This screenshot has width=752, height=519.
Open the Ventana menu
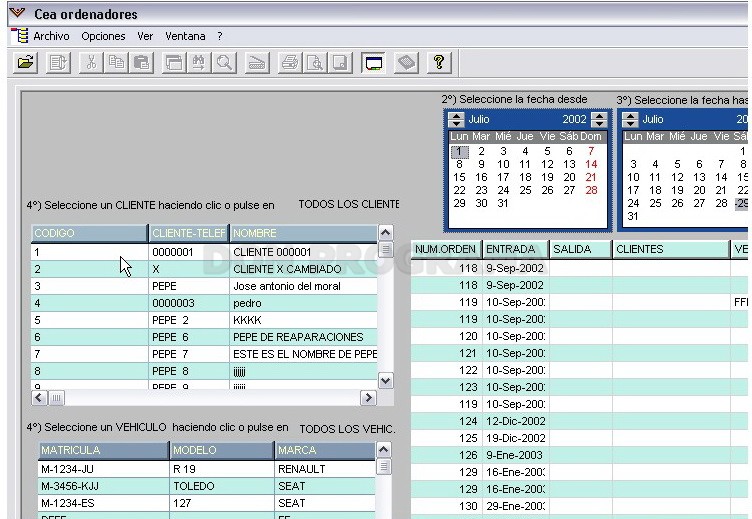point(185,36)
